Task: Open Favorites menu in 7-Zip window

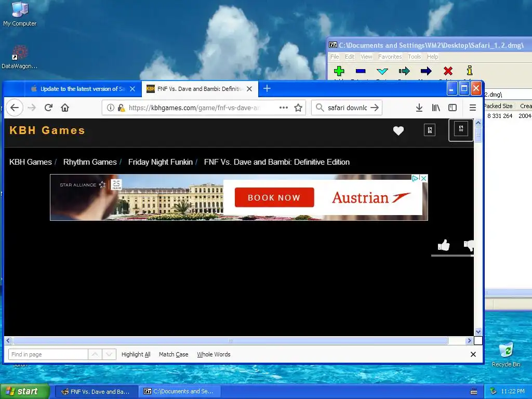Action: [390, 57]
